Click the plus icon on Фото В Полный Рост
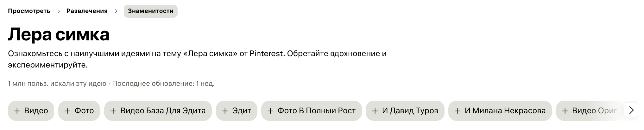This screenshot has height=130, width=644. pos(270,111)
